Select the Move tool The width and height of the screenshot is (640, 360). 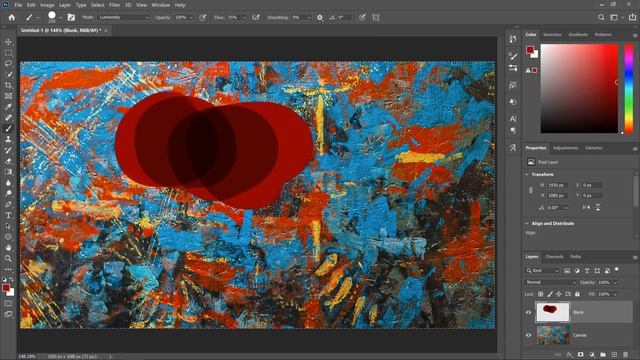tap(8, 42)
